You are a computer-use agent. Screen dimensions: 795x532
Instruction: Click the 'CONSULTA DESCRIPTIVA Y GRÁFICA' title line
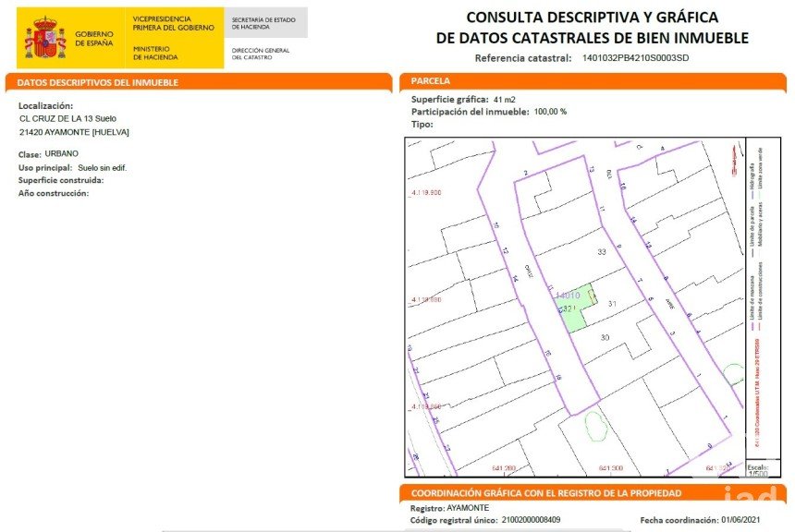pyautogui.click(x=593, y=18)
